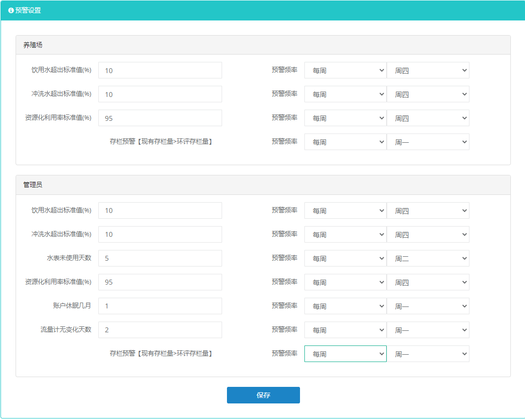Open the 饮用水 frequency dropdown in 养殖场 section

(345, 70)
